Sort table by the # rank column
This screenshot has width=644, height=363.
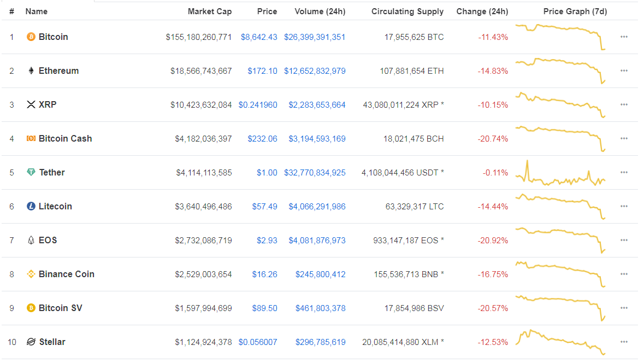11,11
